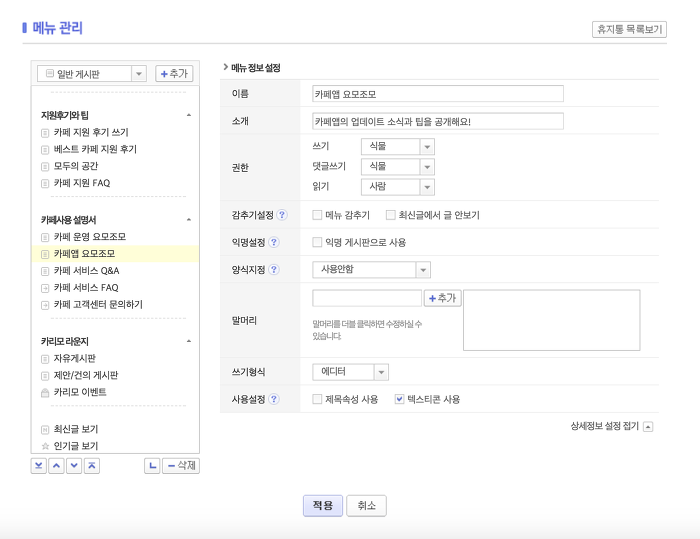This screenshot has height=539, width=700.
Task: Click the move-to-bottom arrow icon under menu list
Action: pos(38,466)
